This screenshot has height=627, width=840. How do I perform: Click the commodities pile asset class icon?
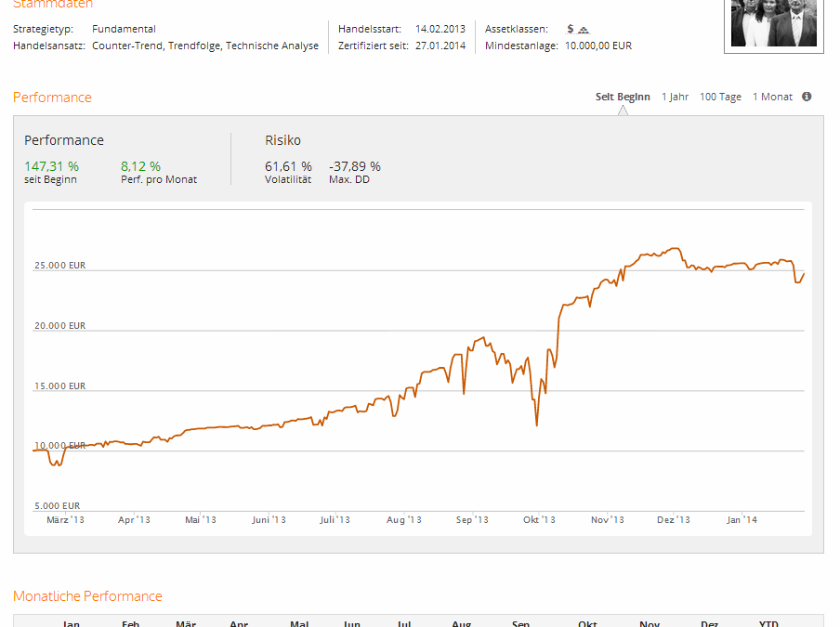(x=584, y=30)
